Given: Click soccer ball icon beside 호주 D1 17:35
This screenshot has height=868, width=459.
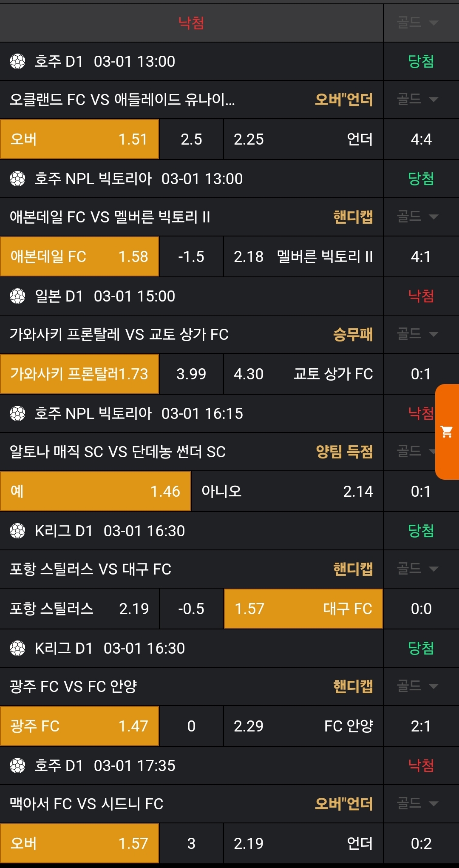Looking at the screenshot, I should pyautogui.click(x=17, y=766).
